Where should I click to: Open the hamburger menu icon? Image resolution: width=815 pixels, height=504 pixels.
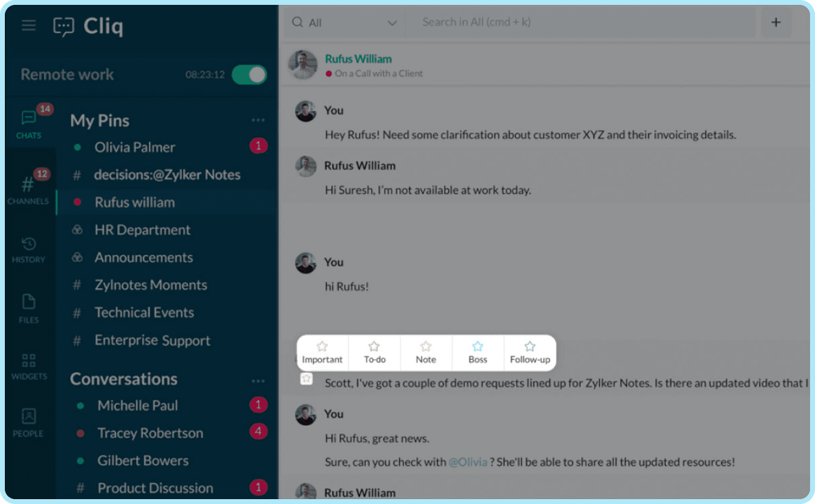29,26
